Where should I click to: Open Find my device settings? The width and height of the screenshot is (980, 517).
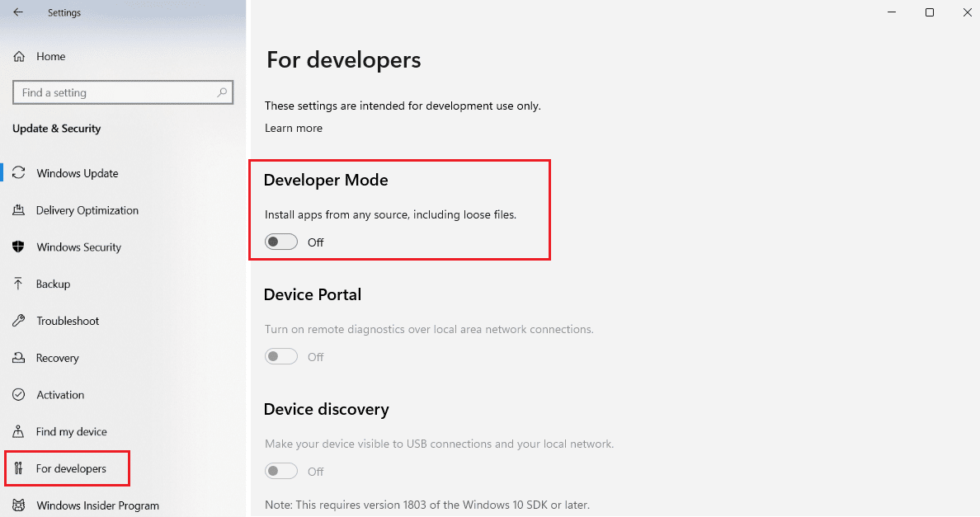71,431
